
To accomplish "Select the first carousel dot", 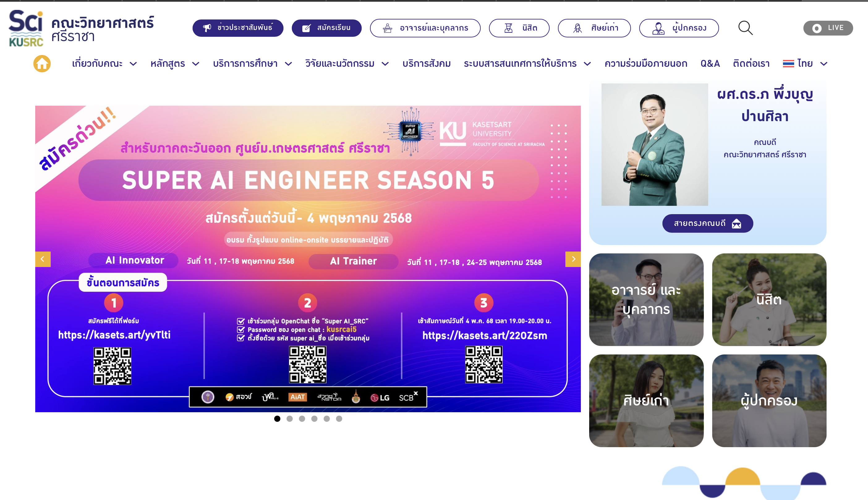I will click(x=277, y=418).
